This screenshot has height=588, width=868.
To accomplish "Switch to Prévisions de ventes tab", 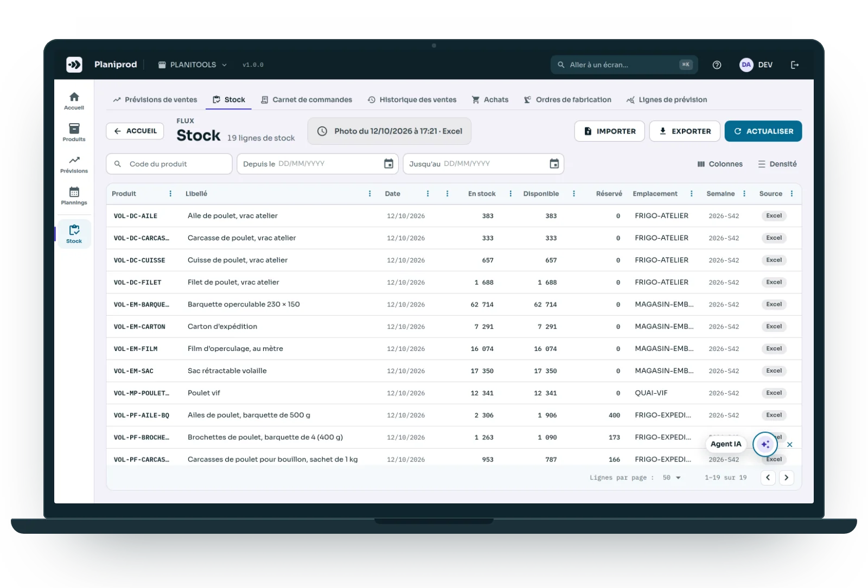I will pyautogui.click(x=155, y=100).
